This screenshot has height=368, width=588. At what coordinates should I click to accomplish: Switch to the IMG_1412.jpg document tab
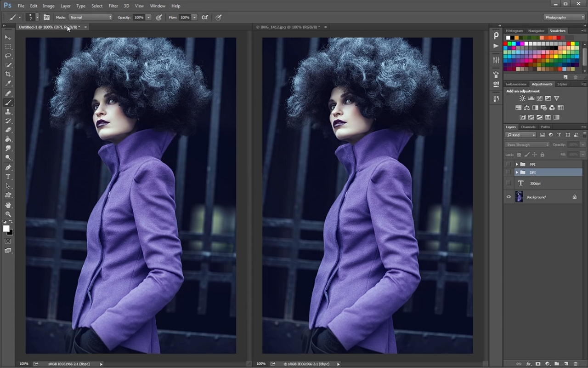pos(288,27)
